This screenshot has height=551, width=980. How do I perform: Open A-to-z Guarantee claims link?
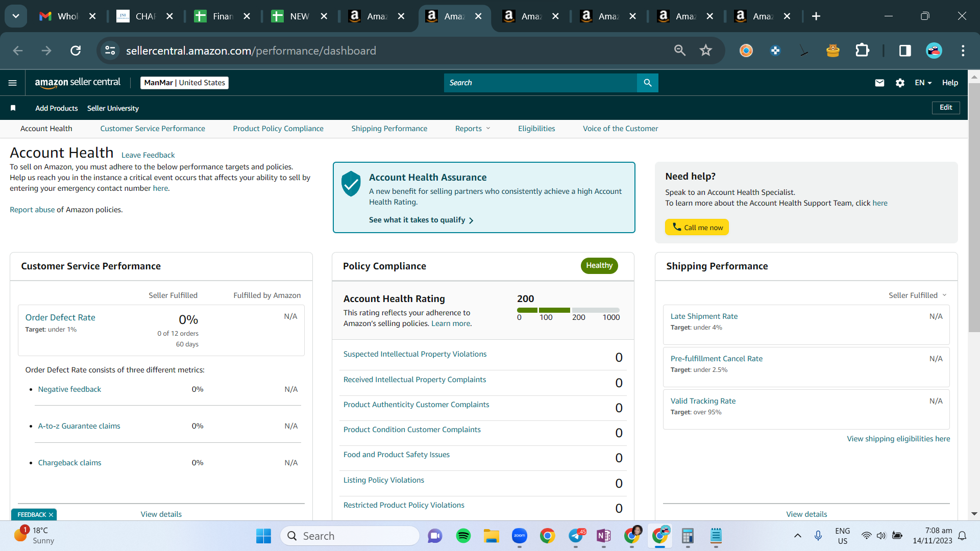point(79,426)
